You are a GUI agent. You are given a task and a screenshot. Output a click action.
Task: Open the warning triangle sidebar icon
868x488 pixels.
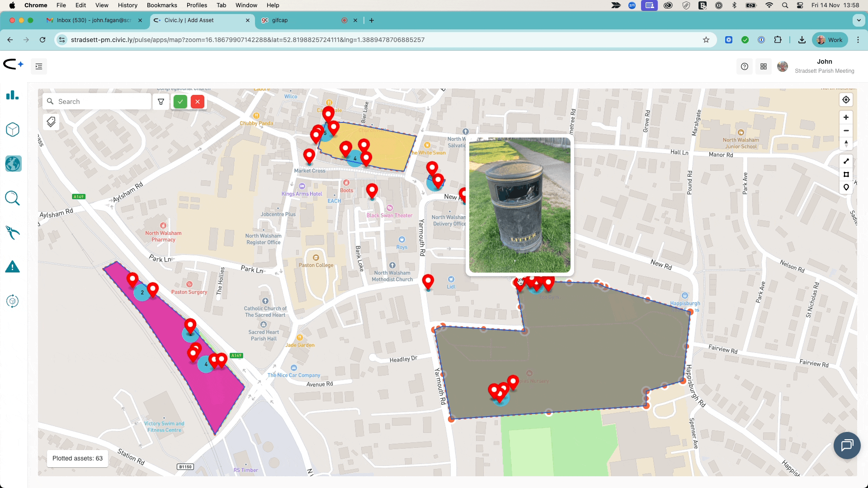pos(13,267)
